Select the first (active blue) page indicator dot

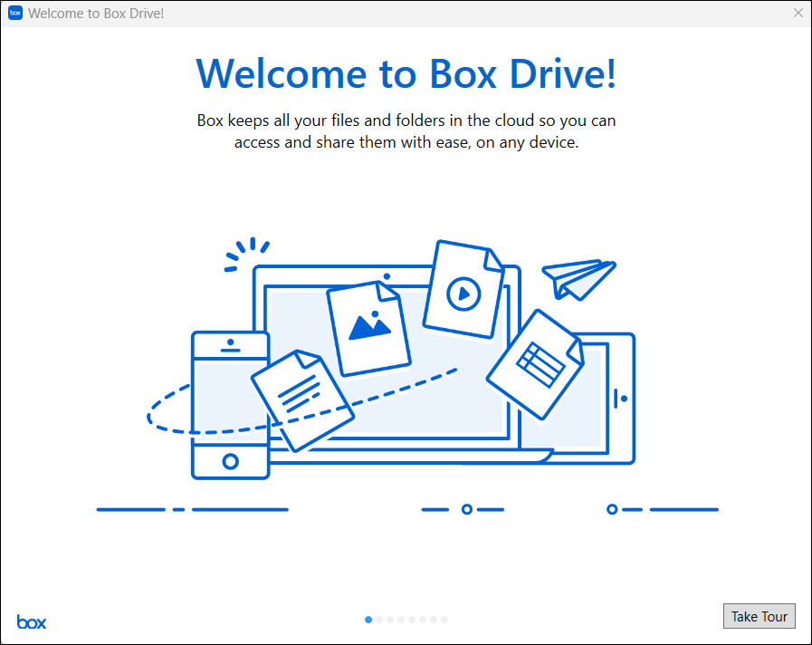[x=368, y=620]
